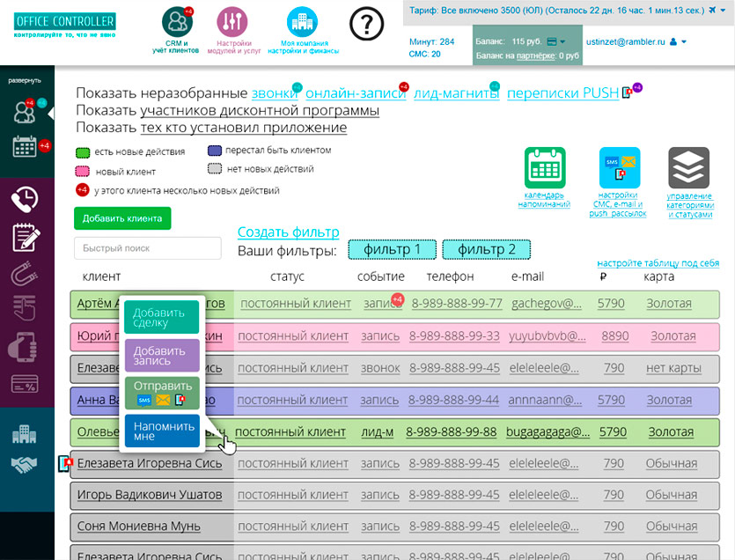This screenshot has height=560, width=735.
Task: Open the green календарь напоминаний icon
Action: tap(544, 167)
